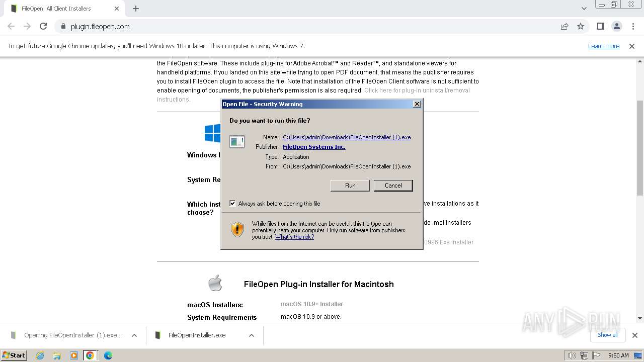
Task: Open the Chrome three-dot menu
Action: pos(632,26)
